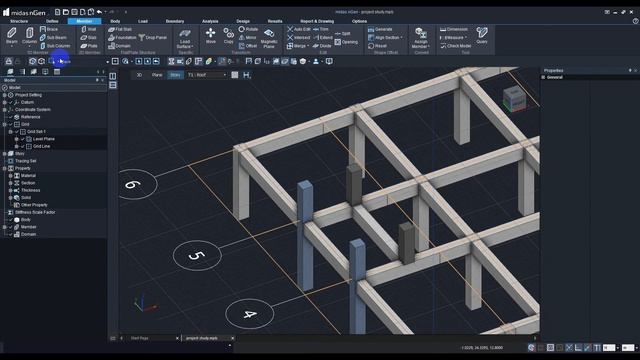Switch viewport to Story mode

click(175, 75)
